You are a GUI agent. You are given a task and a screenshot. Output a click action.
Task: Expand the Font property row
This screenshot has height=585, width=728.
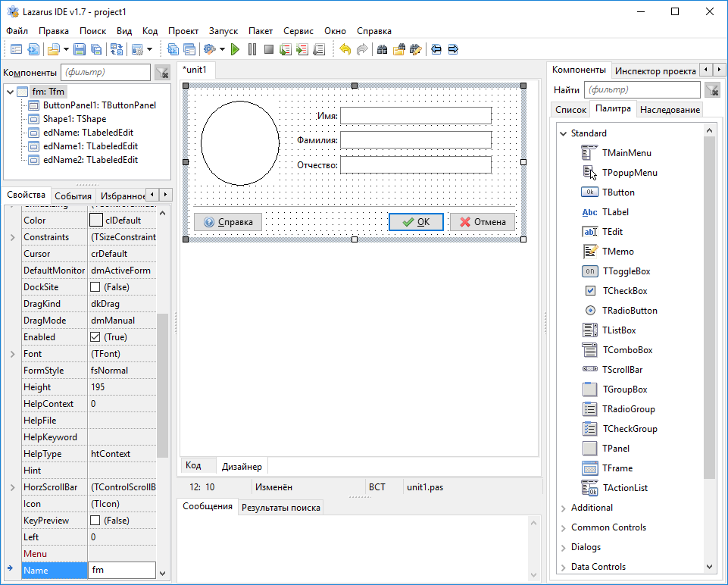pyautogui.click(x=12, y=354)
